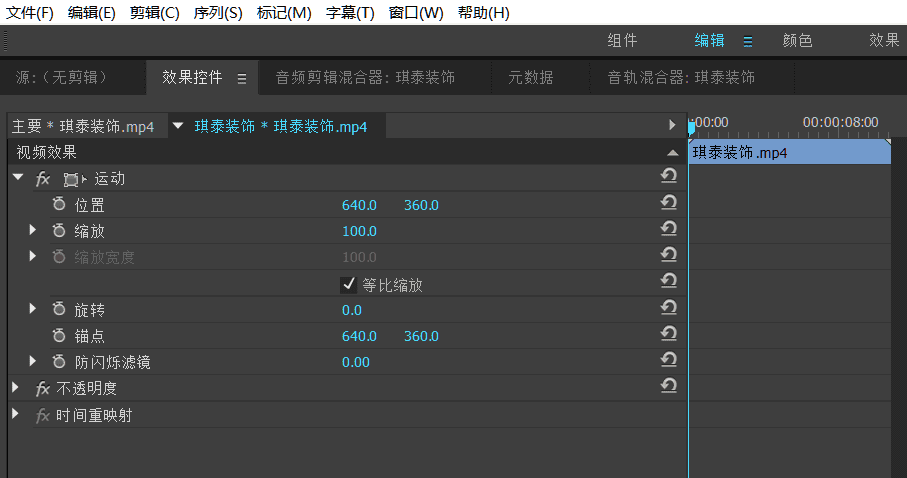The image size is (907, 478).
Task: Click 防闪烁滤镜 value 0.00
Action: pos(355,362)
